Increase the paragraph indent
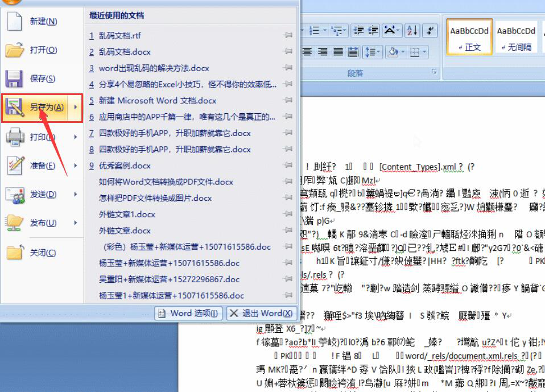This screenshot has height=392, width=545. click(373, 31)
